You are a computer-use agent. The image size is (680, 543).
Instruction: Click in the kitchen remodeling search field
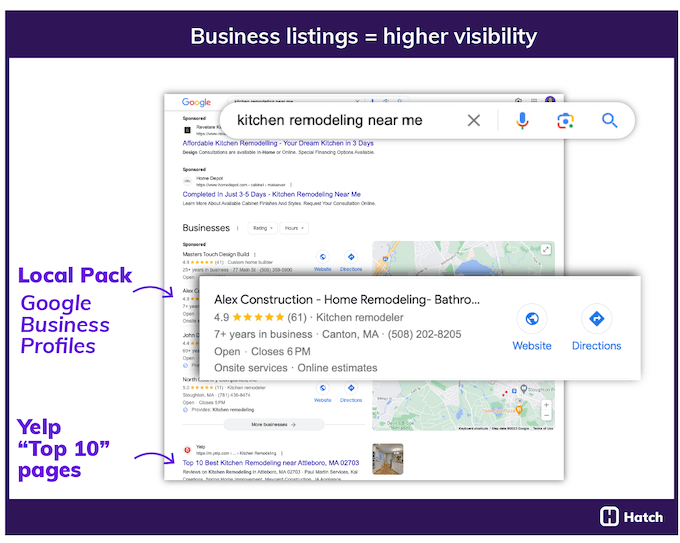340,120
